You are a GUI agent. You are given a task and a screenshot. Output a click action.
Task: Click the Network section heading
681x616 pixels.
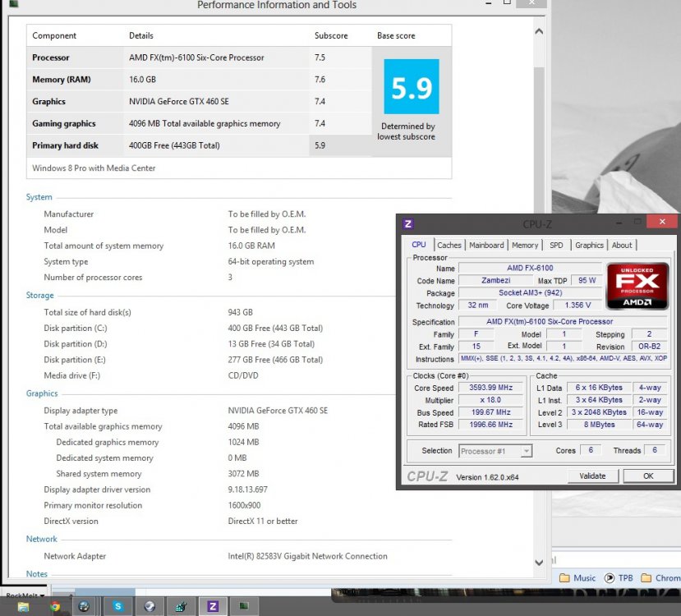point(42,539)
